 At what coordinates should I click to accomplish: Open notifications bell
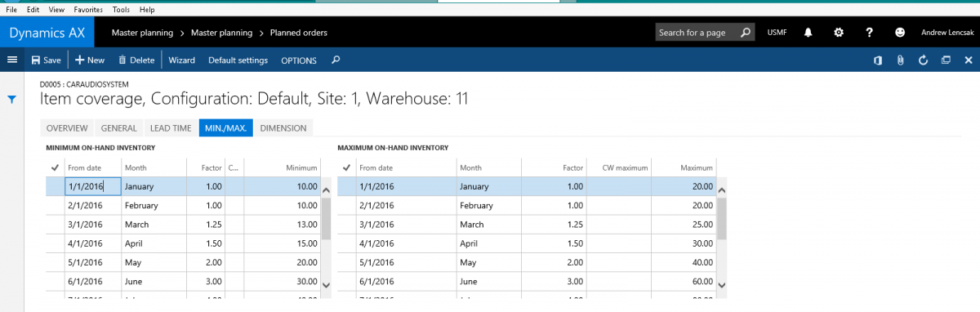pyautogui.click(x=808, y=33)
